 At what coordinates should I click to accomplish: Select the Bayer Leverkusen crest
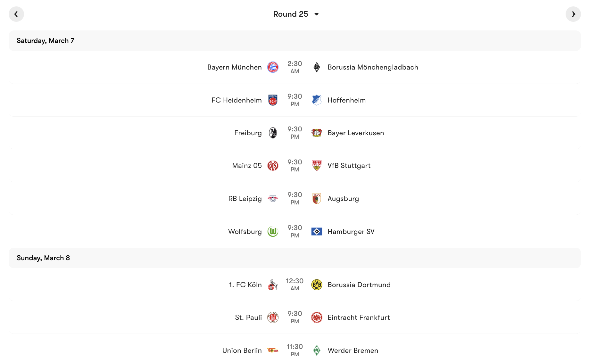(x=316, y=133)
